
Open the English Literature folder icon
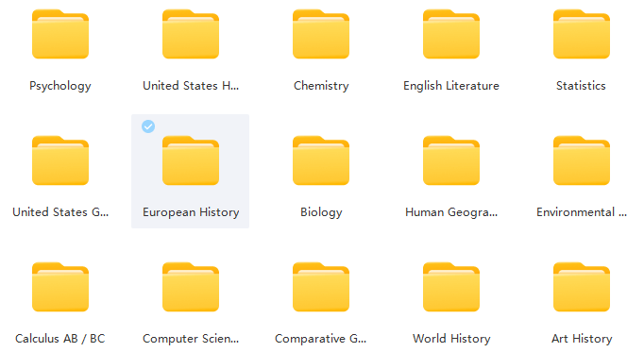[x=451, y=34]
